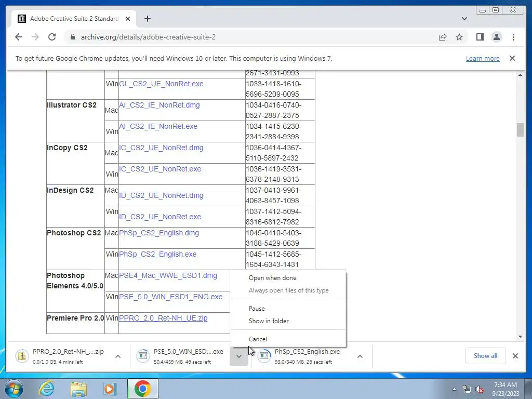Click the PPRO_2.0_Ret-NH zip download item name
Screen dimensions: 532x399
68,352
